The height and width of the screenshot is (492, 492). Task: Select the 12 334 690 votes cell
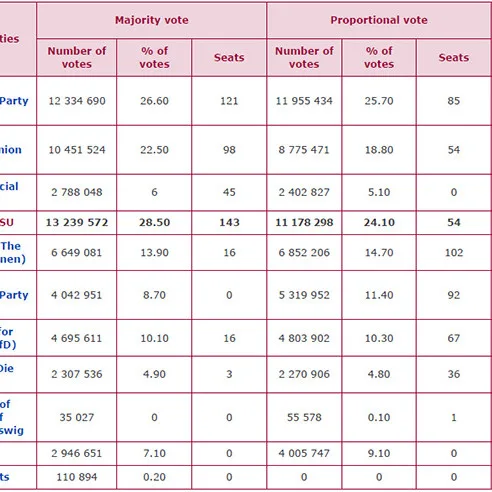[77, 101]
